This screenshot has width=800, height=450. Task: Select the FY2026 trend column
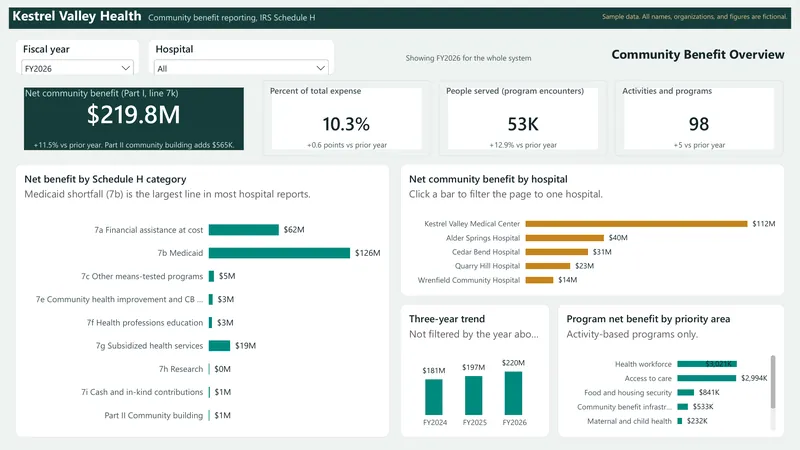point(513,393)
